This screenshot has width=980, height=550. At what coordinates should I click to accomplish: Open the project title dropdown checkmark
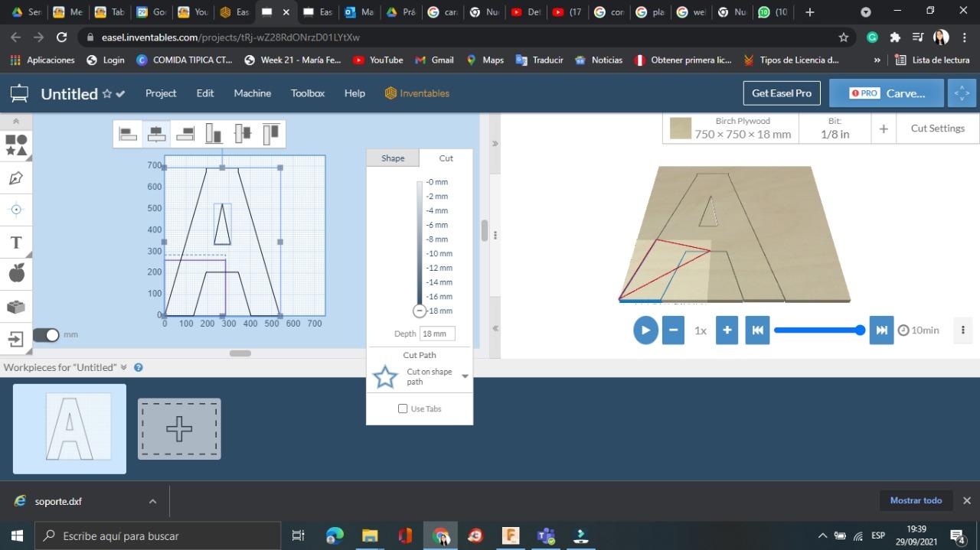point(120,94)
